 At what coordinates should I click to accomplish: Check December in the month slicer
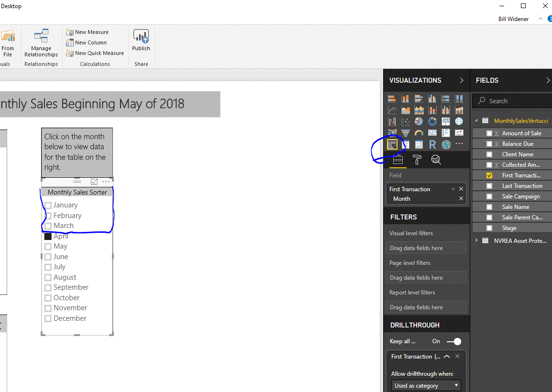pyautogui.click(x=48, y=318)
